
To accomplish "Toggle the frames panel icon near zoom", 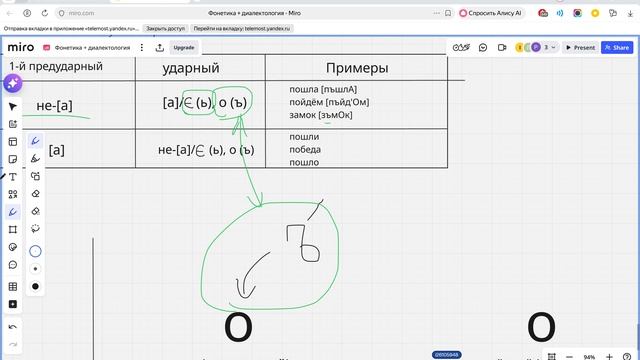I will pyautogui.click(x=551, y=356).
